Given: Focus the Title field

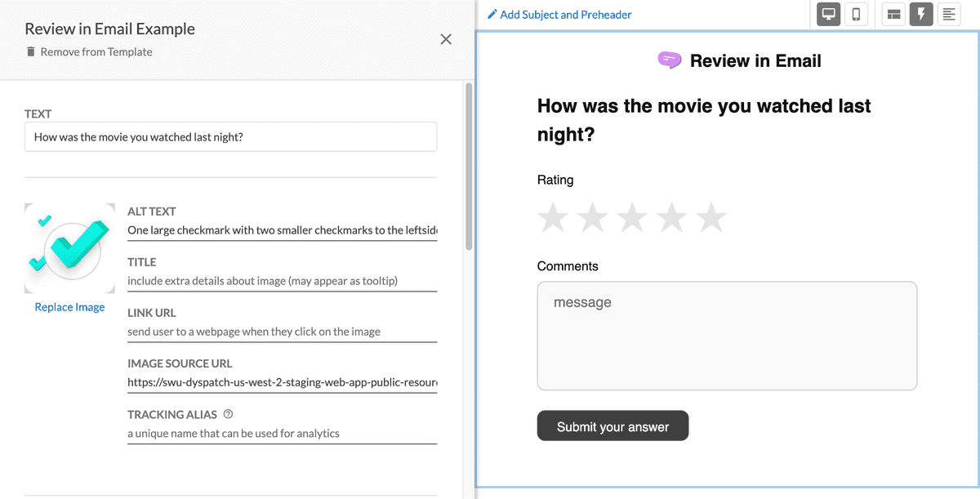Looking at the screenshot, I should coord(283,281).
